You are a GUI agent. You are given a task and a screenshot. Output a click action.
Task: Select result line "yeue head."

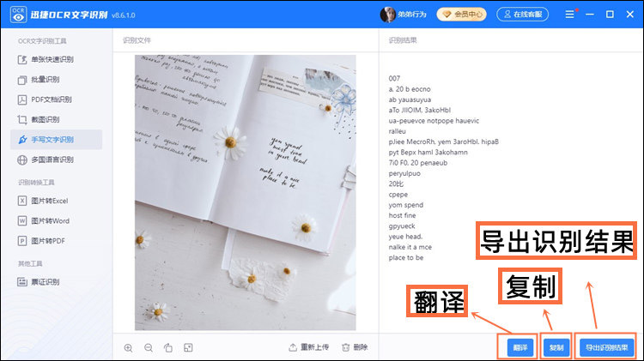405,237
